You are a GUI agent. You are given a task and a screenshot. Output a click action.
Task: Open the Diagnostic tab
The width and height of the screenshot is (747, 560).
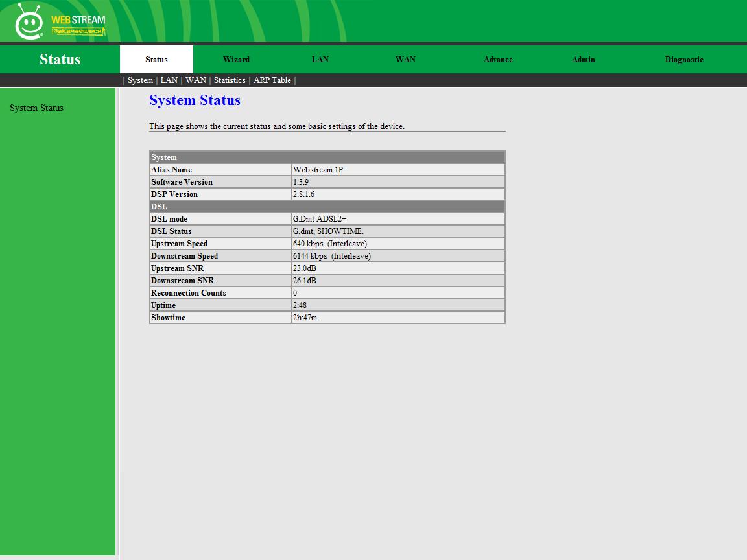[x=683, y=60]
